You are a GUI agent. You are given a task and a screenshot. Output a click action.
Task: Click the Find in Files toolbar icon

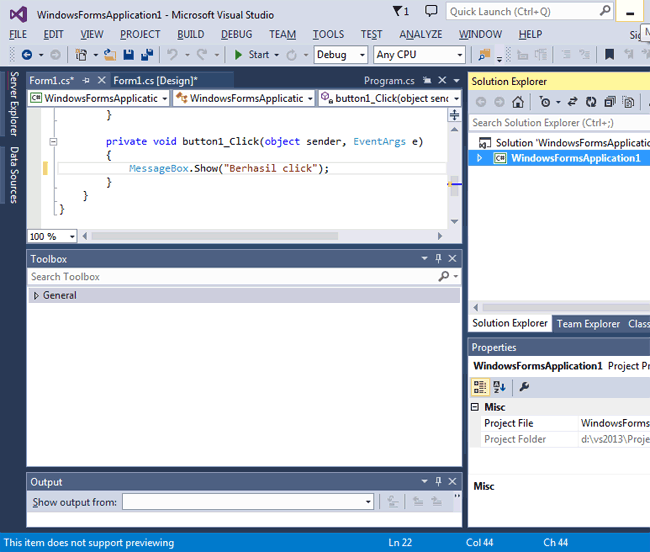484,55
